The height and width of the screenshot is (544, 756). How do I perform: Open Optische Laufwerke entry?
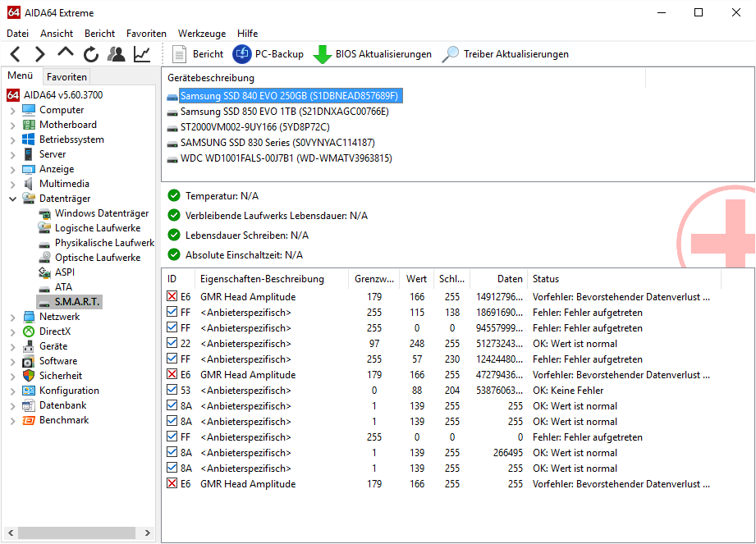coord(98,258)
